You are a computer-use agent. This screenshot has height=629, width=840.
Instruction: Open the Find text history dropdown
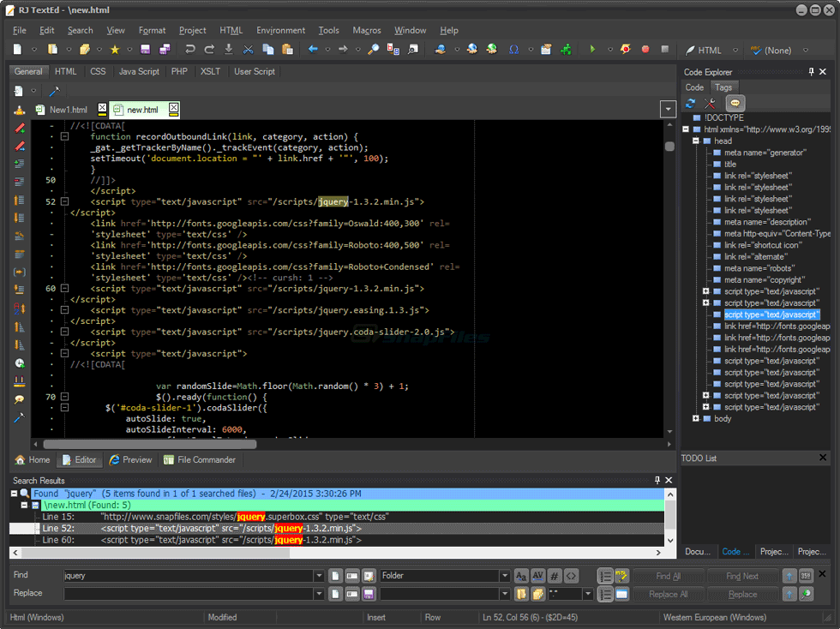click(319, 577)
